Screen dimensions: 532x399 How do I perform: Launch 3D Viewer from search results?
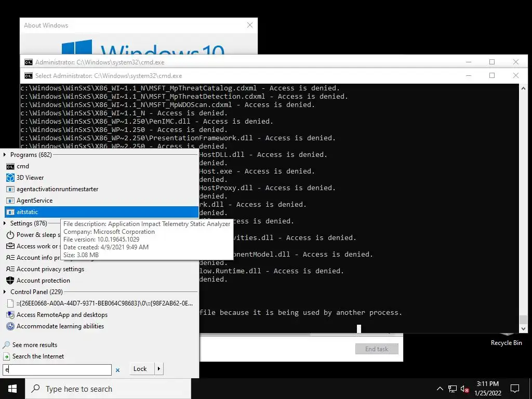(30, 178)
